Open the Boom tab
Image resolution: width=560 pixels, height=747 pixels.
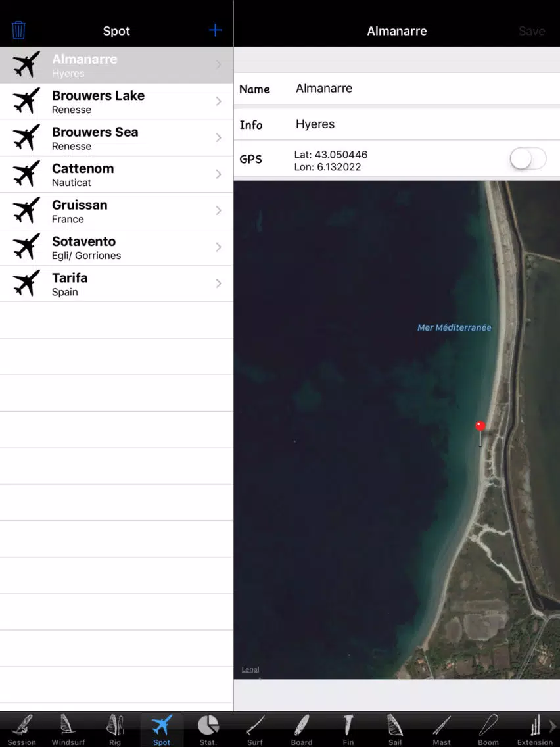pos(488,729)
